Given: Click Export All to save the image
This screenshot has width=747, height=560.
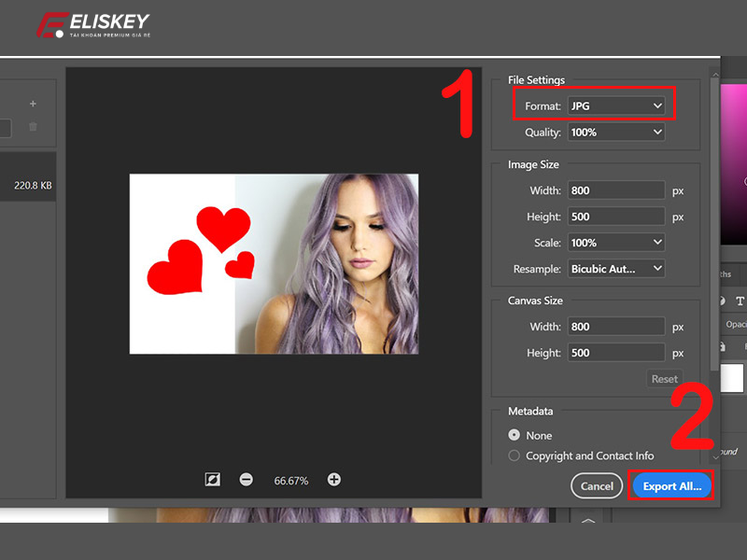Looking at the screenshot, I should click(670, 485).
